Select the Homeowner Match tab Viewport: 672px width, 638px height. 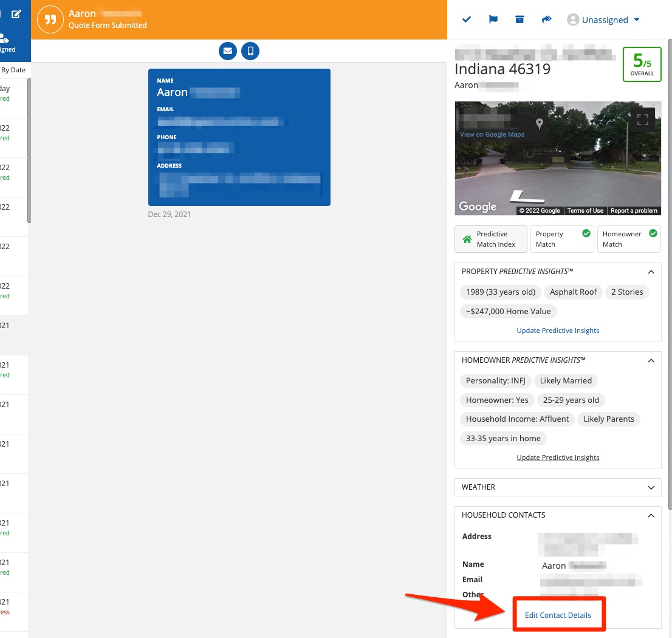pyautogui.click(x=628, y=239)
